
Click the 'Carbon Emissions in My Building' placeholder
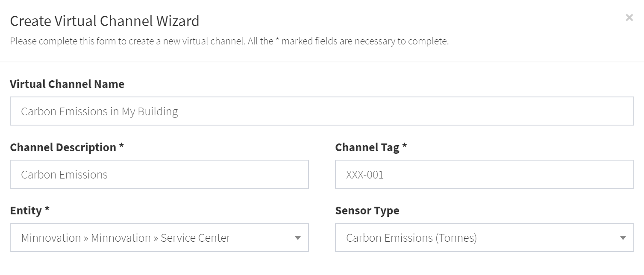tap(100, 111)
